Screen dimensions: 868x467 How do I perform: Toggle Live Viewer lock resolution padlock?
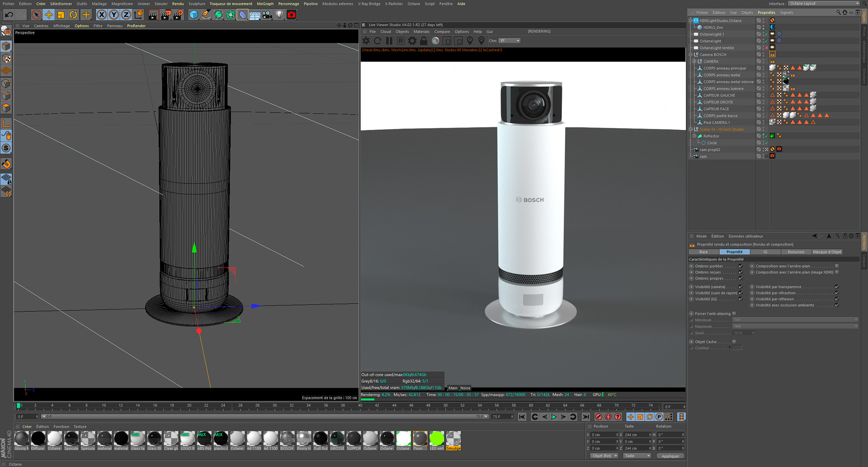[x=424, y=41]
